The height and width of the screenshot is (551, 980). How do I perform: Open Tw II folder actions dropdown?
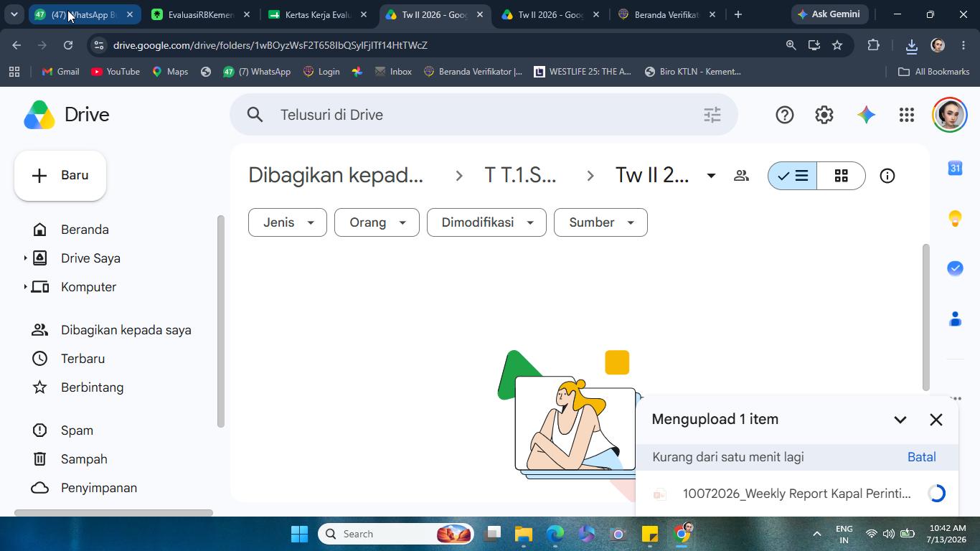[x=711, y=176]
